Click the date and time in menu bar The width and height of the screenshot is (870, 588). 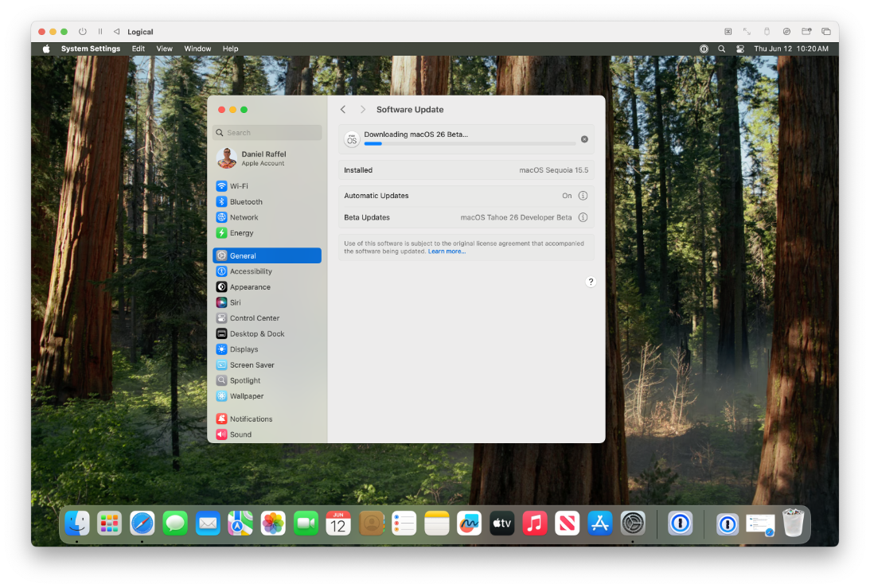click(791, 49)
